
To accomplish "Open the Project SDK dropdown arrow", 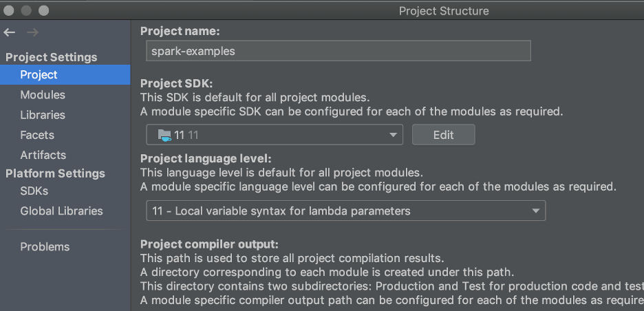I will pos(393,135).
